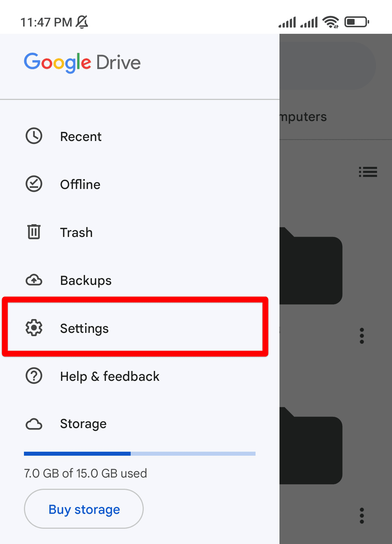The height and width of the screenshot is (544, 392).
Task: Click the Buy storage button
Action: point(84,509)
